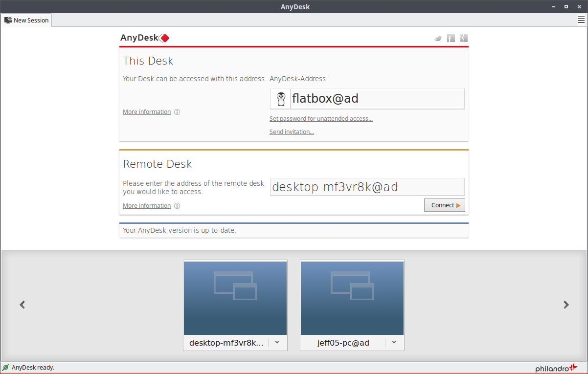Share AnyDesk on Twitter

[438, 38]
